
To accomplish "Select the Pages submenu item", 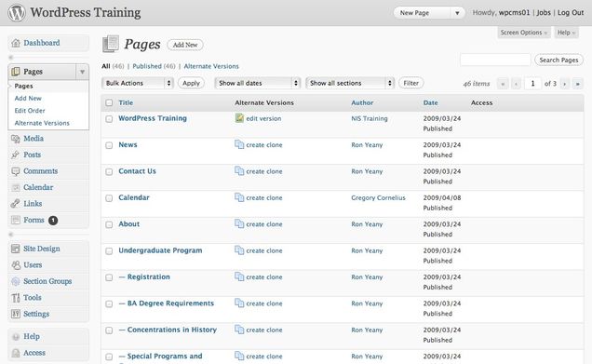I will [x=24, y=86].
